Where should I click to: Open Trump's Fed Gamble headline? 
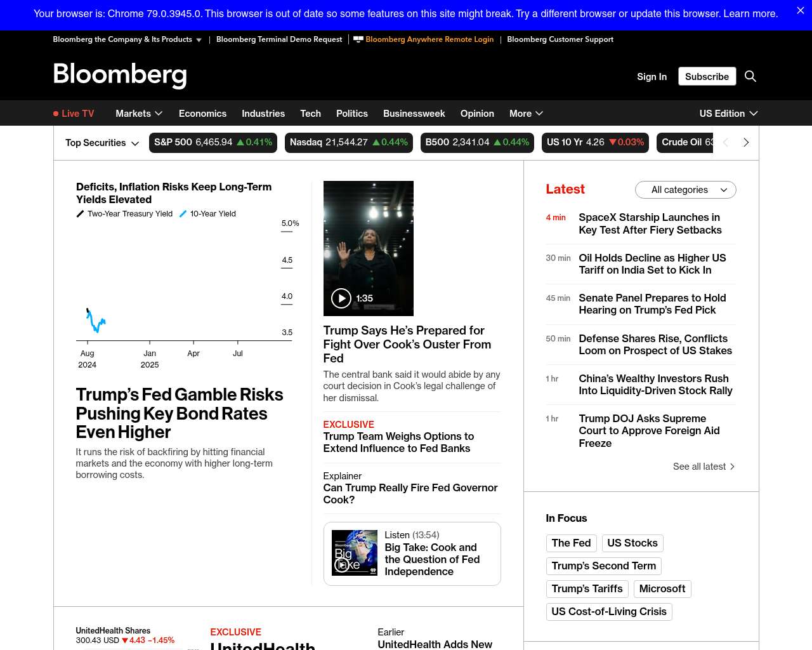(180, 413)
